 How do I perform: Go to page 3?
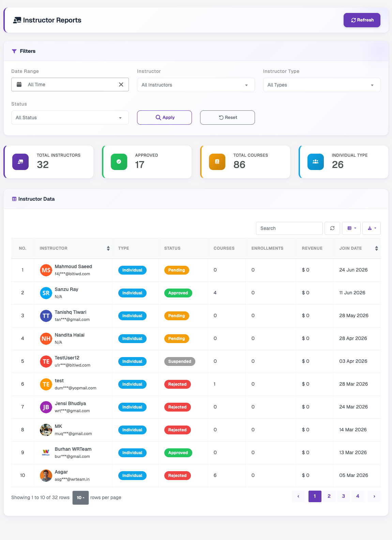click(x=343, y=496)
